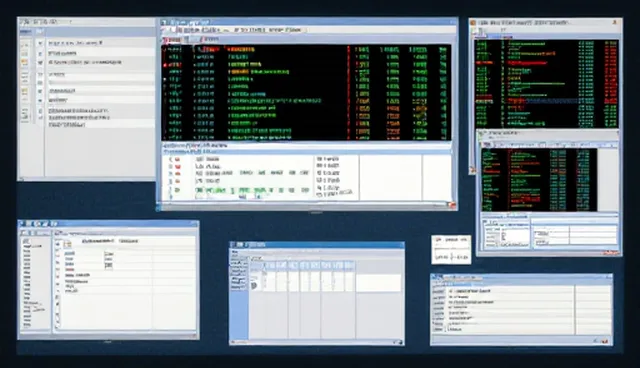Expand the first row arrow in the results list
Viewport: 640px width, 368px height.
[170, 159]
